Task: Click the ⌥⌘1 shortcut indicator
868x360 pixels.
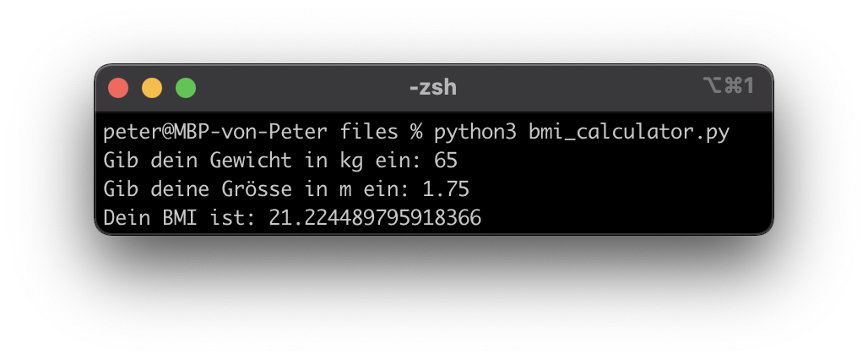Action: tap(728, 86)
